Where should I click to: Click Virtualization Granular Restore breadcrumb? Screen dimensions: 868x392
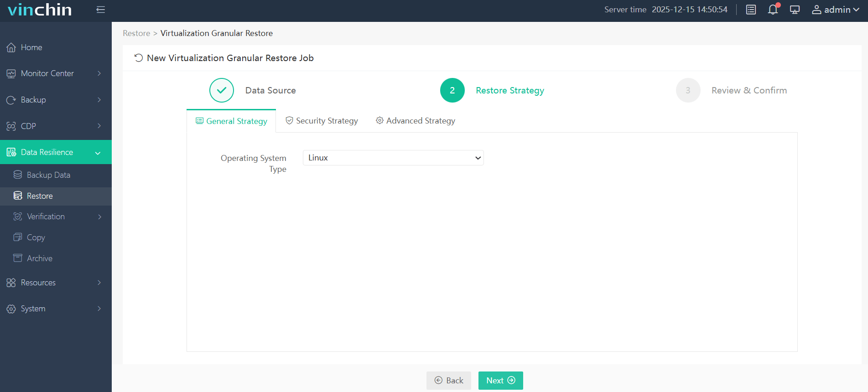[x=217, y=33]
